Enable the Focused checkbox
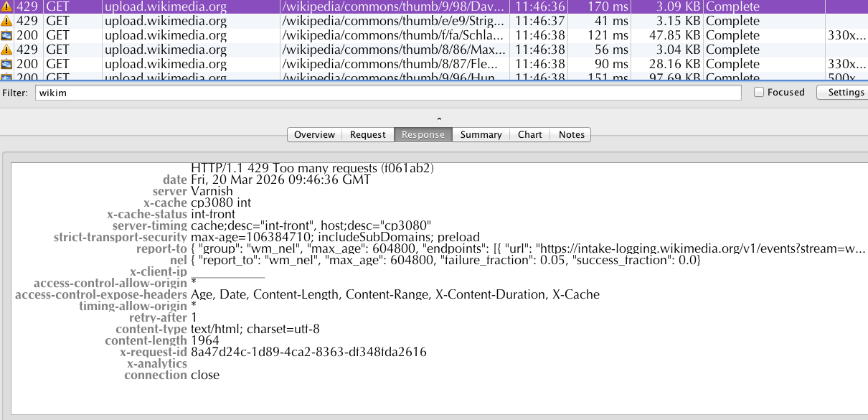Viewport: 868px width, 420px height. (759, 93)
